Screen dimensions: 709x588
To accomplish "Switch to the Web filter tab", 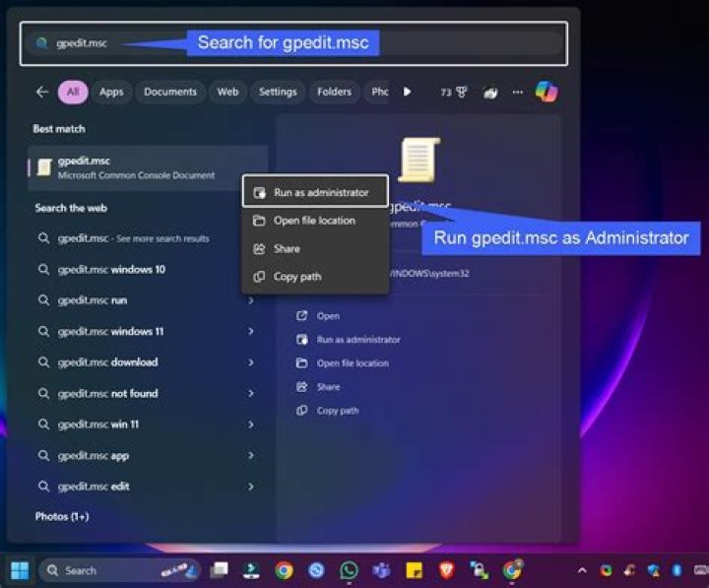I will click(x=227, y=92).
